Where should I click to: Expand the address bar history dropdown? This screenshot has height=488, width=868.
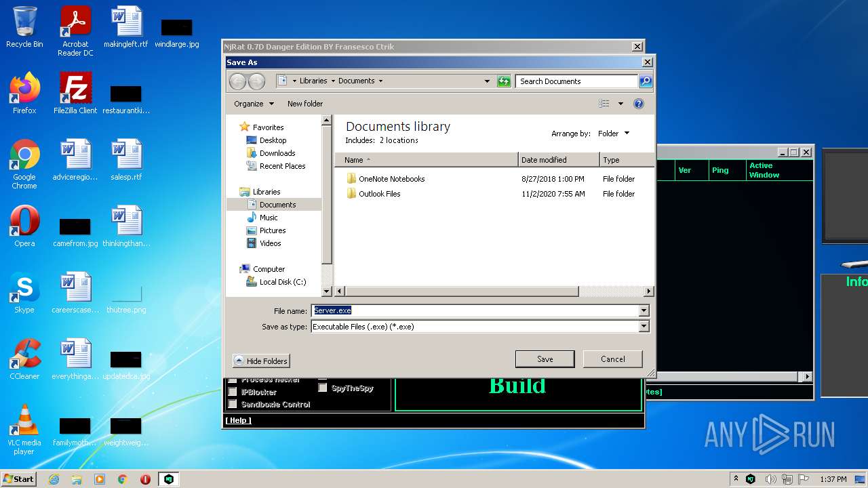[487, 81]
